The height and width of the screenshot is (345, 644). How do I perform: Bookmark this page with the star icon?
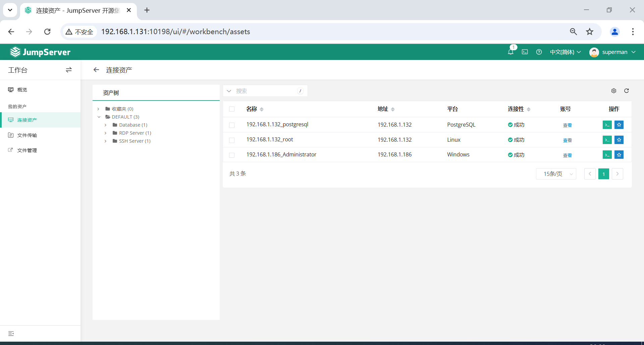click(x=590, y=31)
